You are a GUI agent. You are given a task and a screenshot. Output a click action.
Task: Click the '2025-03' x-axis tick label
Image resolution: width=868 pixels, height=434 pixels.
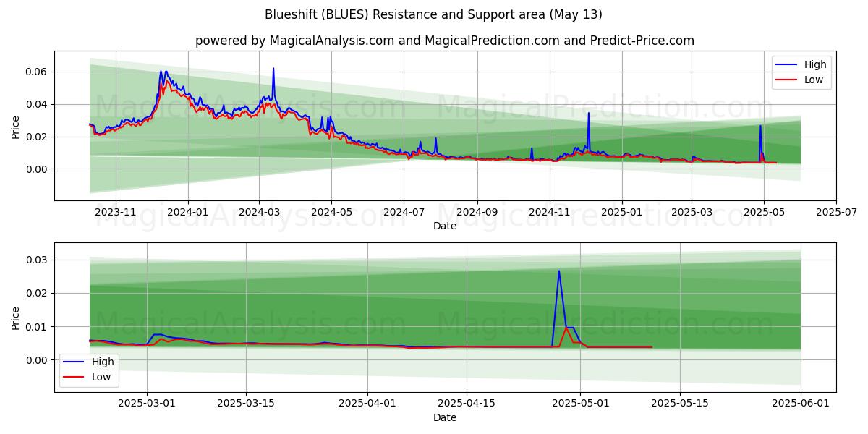(x=692, y=212)
